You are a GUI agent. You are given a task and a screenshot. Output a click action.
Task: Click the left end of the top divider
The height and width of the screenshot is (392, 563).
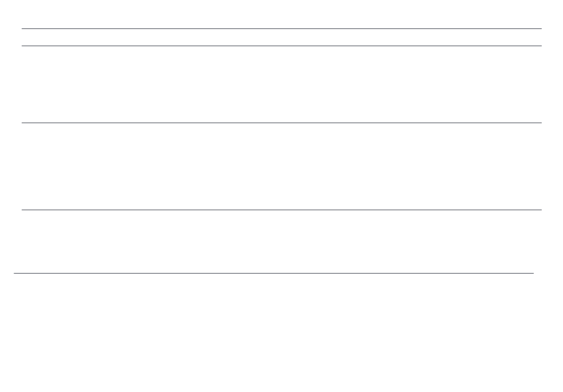pos(23,28)
